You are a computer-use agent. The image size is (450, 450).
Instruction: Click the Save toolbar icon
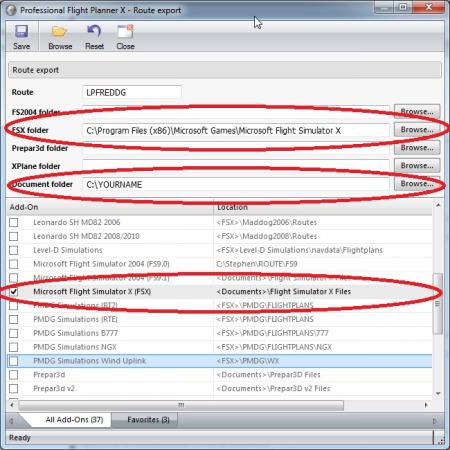[x=21, y=32]
